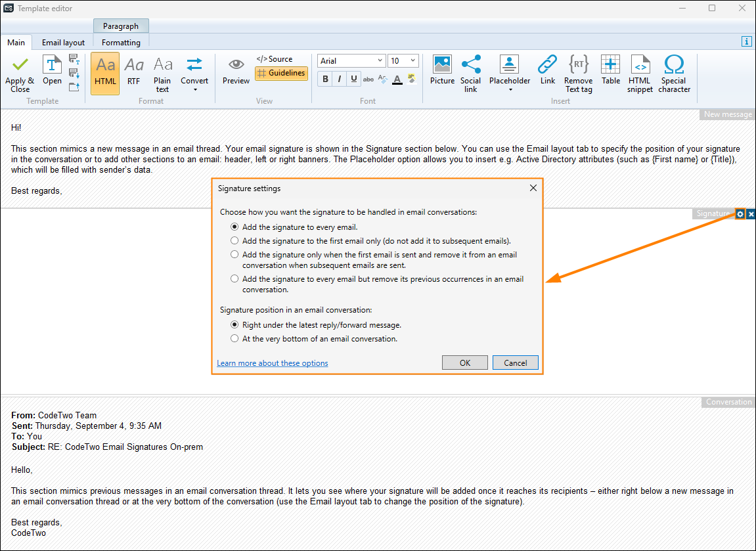Pick a font color from the color swatch

[x=397, y=79]
